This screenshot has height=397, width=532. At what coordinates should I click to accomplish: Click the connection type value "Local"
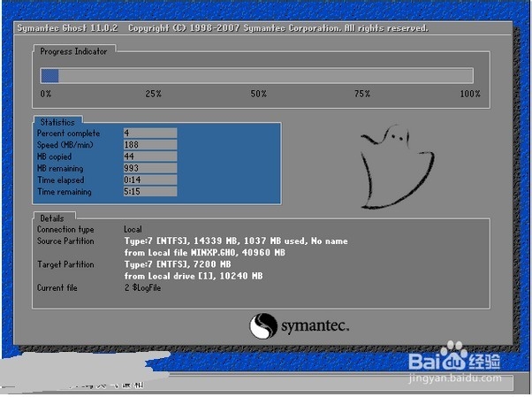pos(133,229)
